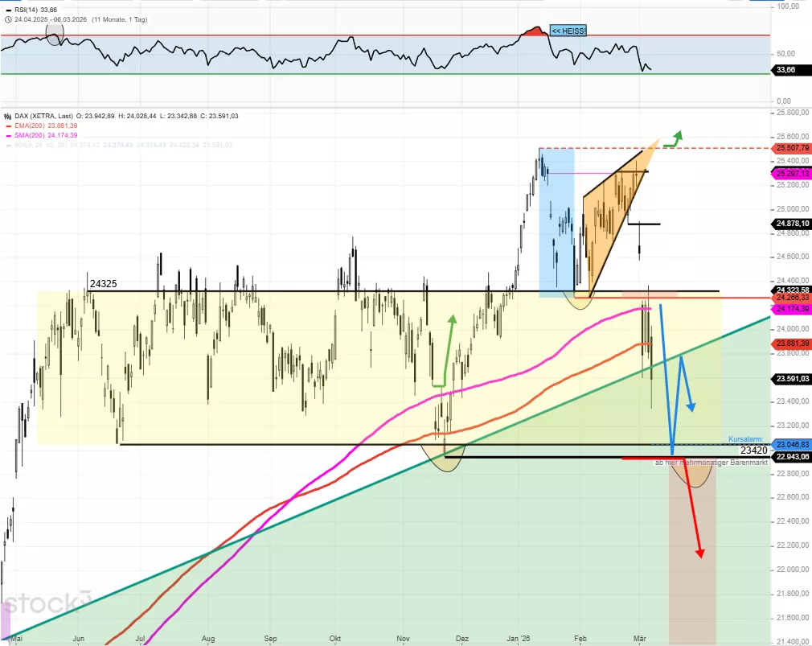
Task: Click the stock3 watermark logo
Action: click(x=48, y=601)
